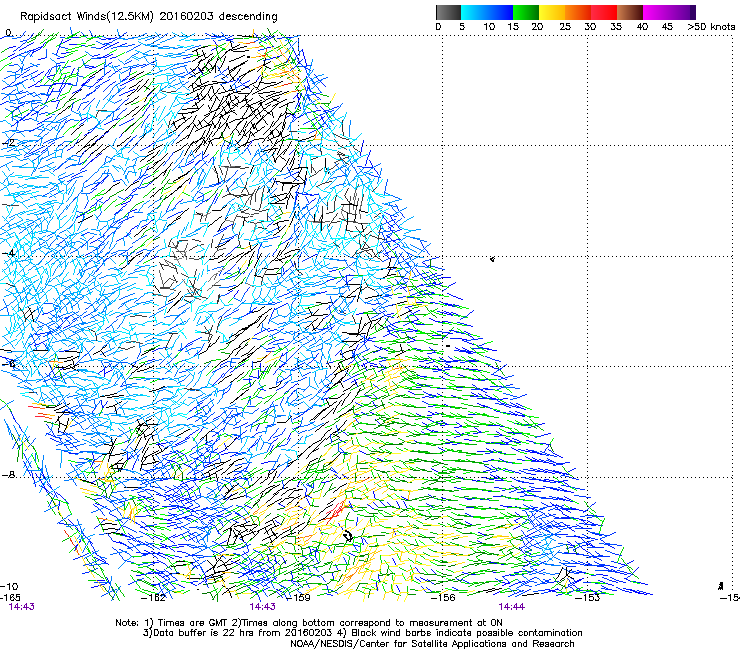This screenshot has width=740, height=650.
Task: Click the '>50 knots' legend label
Action: [711, 27]
